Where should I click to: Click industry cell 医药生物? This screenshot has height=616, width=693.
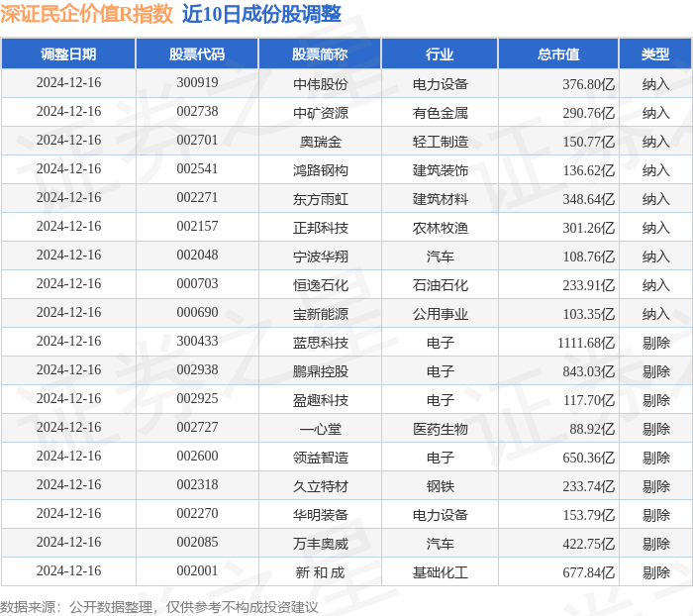pos(441,429)
